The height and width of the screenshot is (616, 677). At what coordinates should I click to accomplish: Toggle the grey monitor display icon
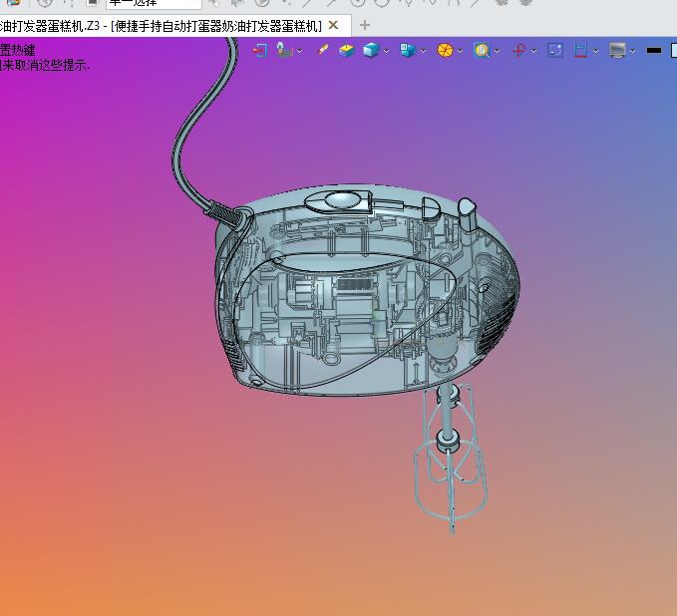(617, 51)
